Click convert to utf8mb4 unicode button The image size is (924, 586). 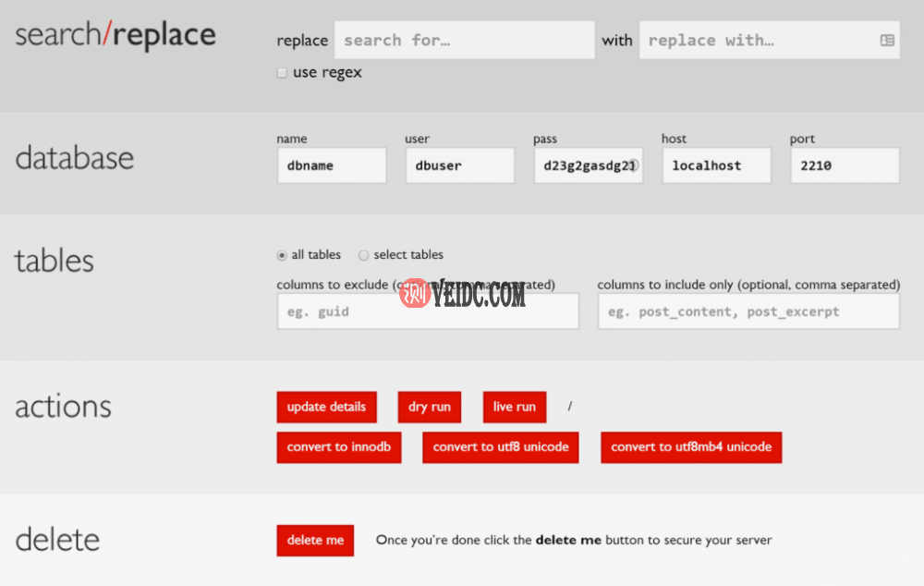(x=690, y=446)
